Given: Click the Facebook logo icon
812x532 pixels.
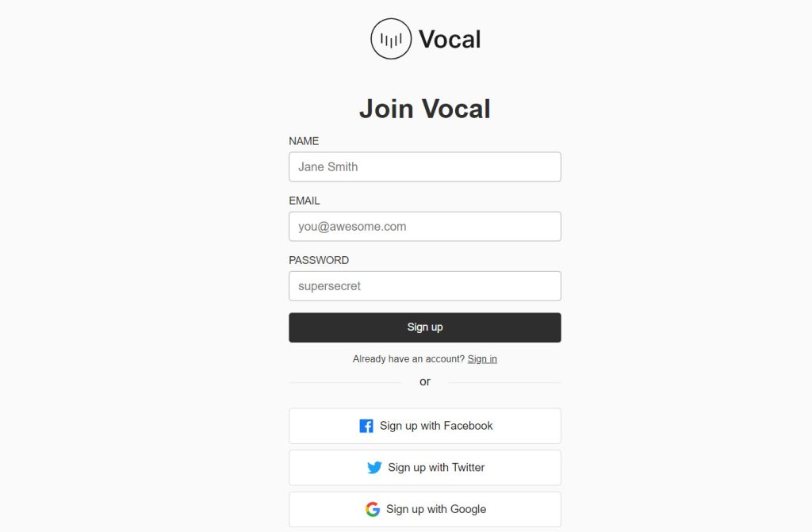Looking at the screenshot, I should tap(366, 427).
